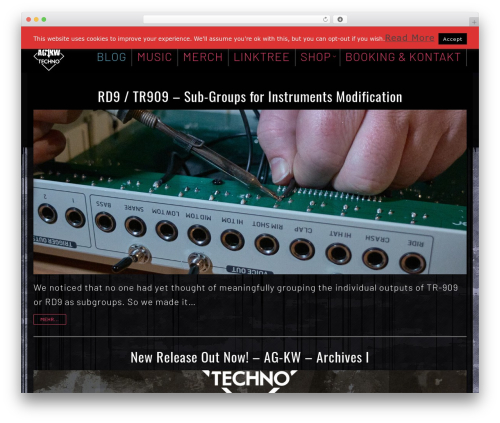The height and width of the screenshot is (423, 500).
Task: Click the TECHNO banner image of Archives post
Action: coord(250,381)
